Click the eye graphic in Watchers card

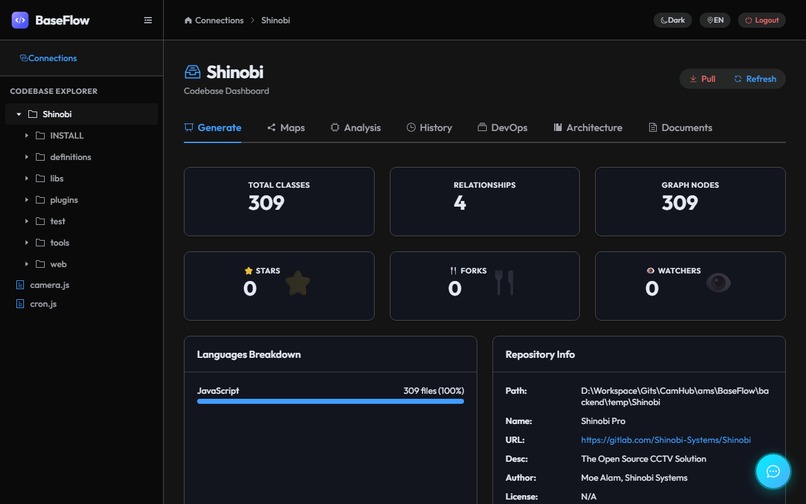pos(718,283)
